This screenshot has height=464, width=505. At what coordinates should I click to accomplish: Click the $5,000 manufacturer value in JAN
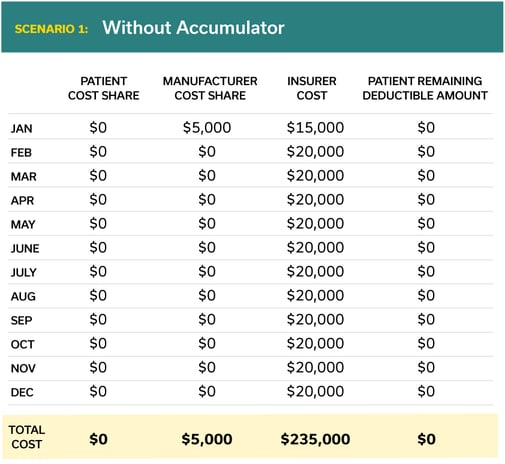[207, 127]
